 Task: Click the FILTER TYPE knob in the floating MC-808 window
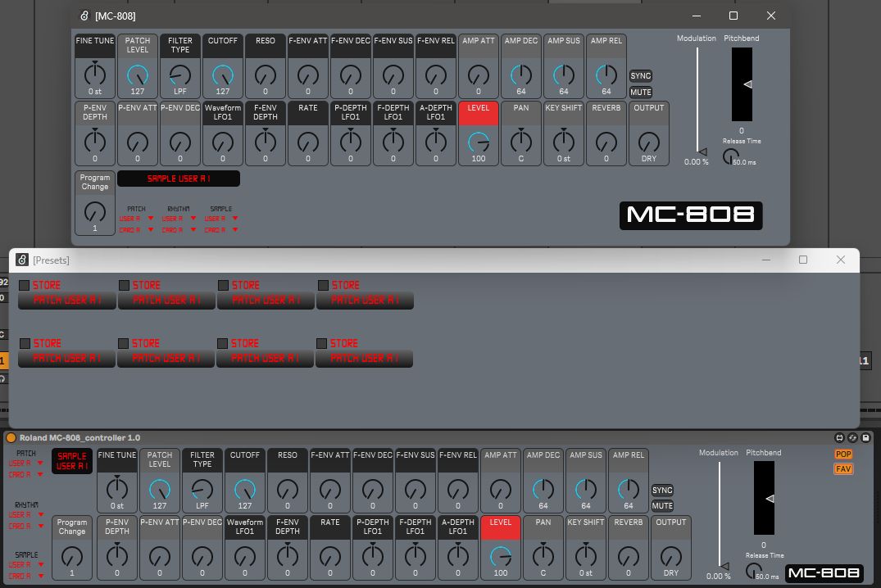pyautogui.click(x=179, y=76)
